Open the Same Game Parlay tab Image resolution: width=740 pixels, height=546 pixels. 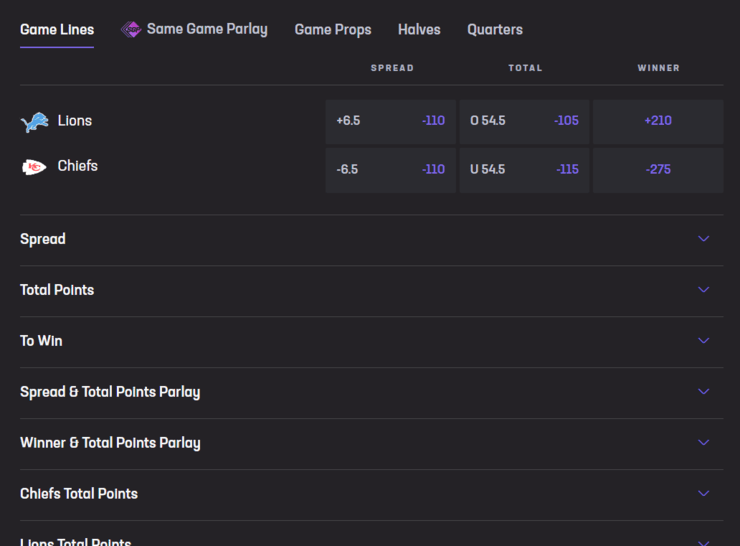point(206,30)
